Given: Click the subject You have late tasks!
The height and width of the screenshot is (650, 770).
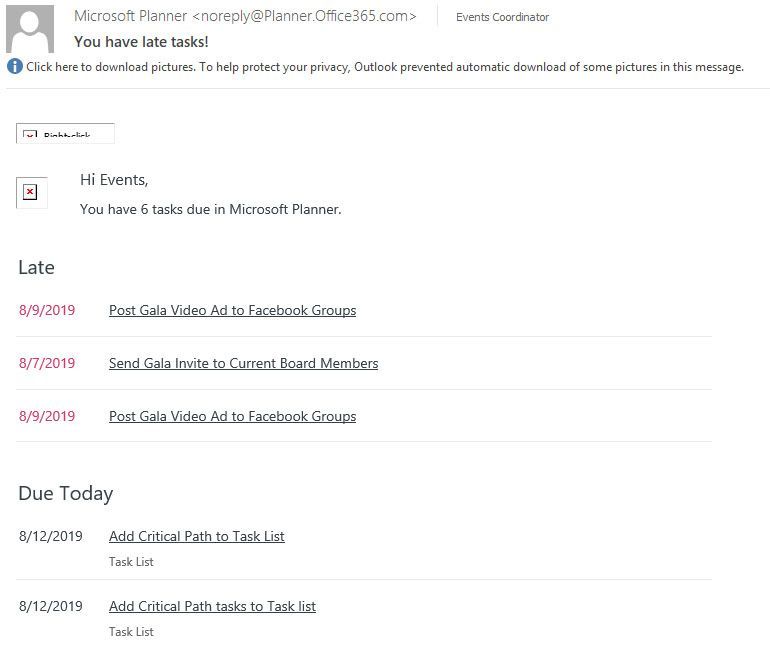Looking at the screenshot, I should click(141, 42).
